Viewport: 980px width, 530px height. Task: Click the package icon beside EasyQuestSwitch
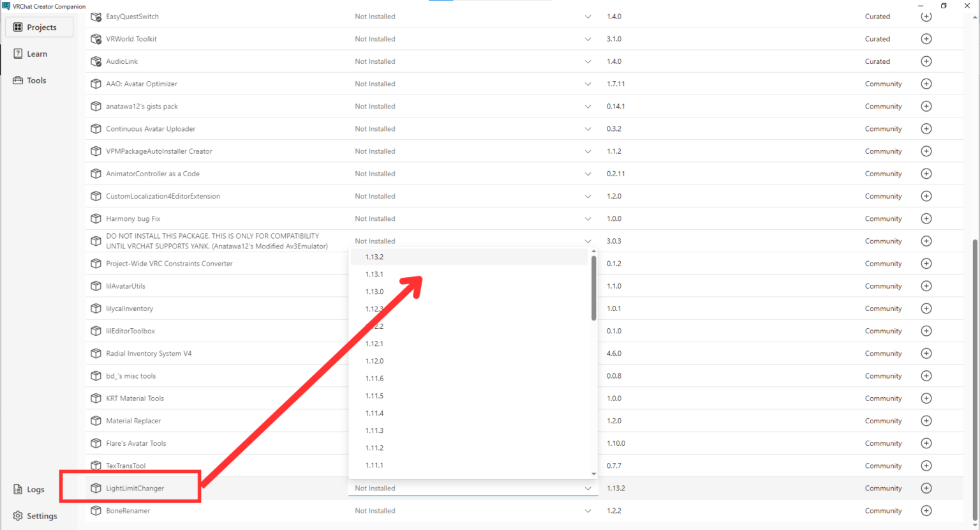coord(96,17)
